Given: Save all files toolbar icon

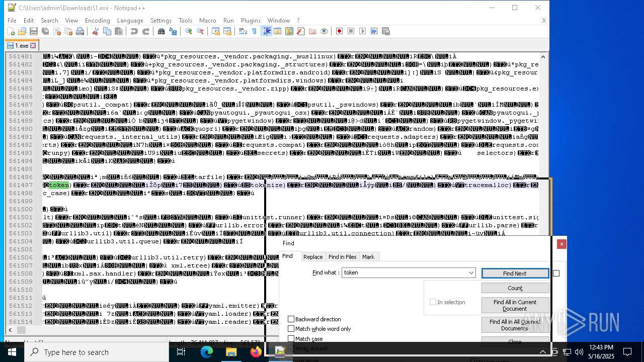Looking at the screenshot, I should click(x=45, y=31).
